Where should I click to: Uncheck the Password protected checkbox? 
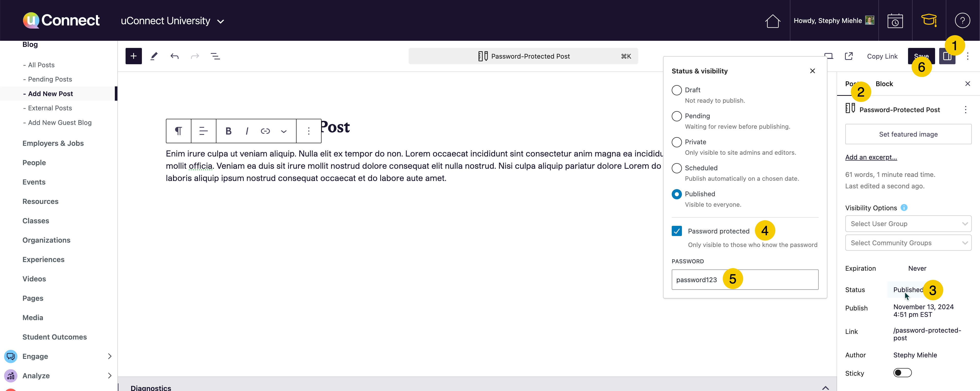[x=676, y=231]
